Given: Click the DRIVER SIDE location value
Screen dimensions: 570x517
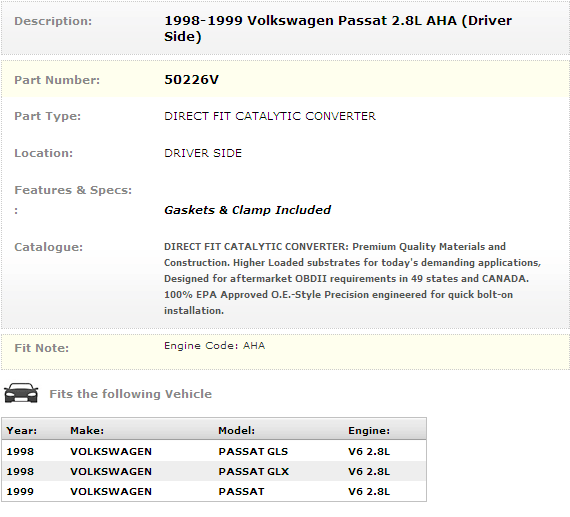Looking at the screenshot, I should (203, 153).
